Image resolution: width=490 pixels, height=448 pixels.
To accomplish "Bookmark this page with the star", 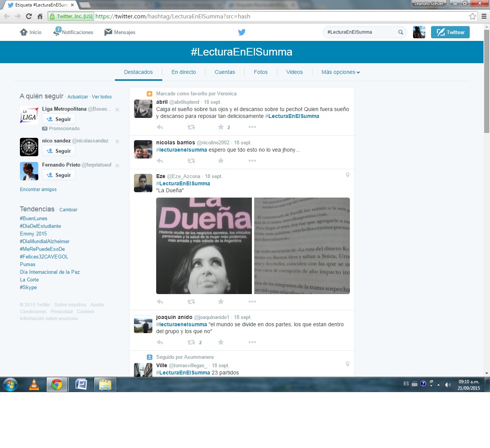I will [x=473, y=16].
